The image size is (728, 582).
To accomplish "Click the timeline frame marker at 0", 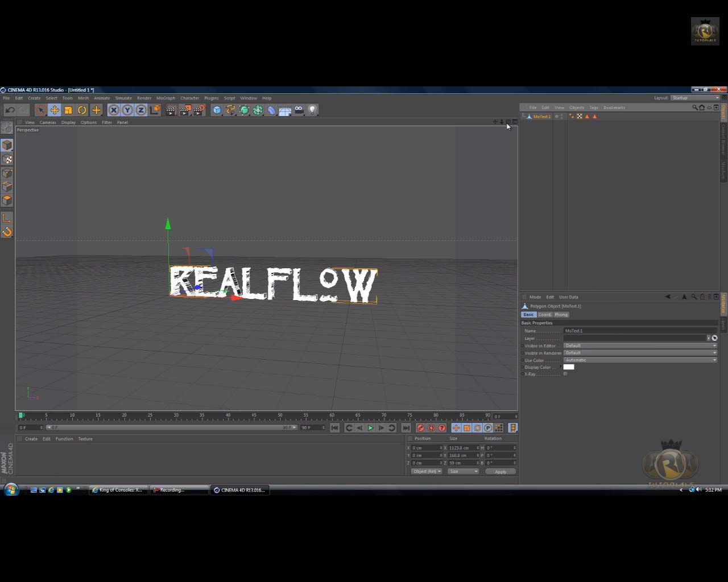I will [21, 415].
